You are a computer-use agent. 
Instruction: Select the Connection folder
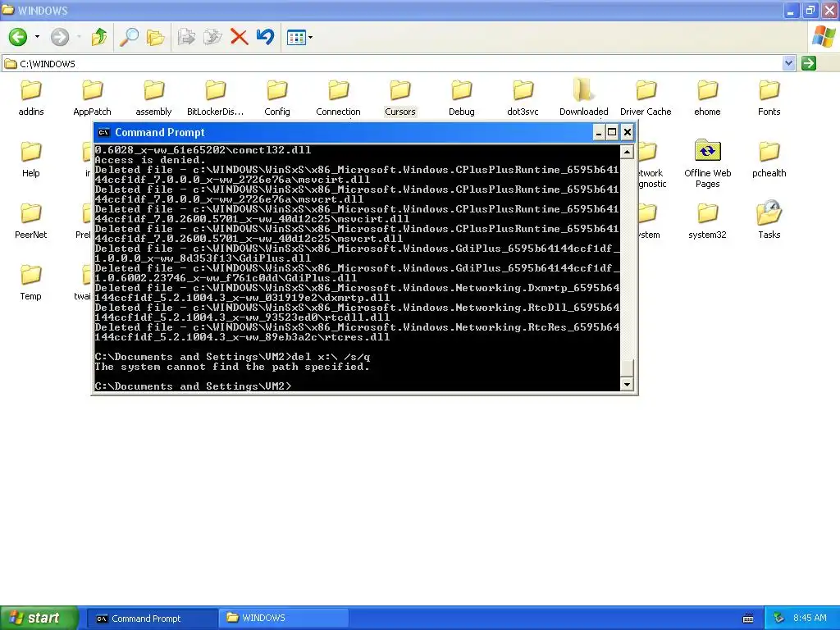click(338, 98)
